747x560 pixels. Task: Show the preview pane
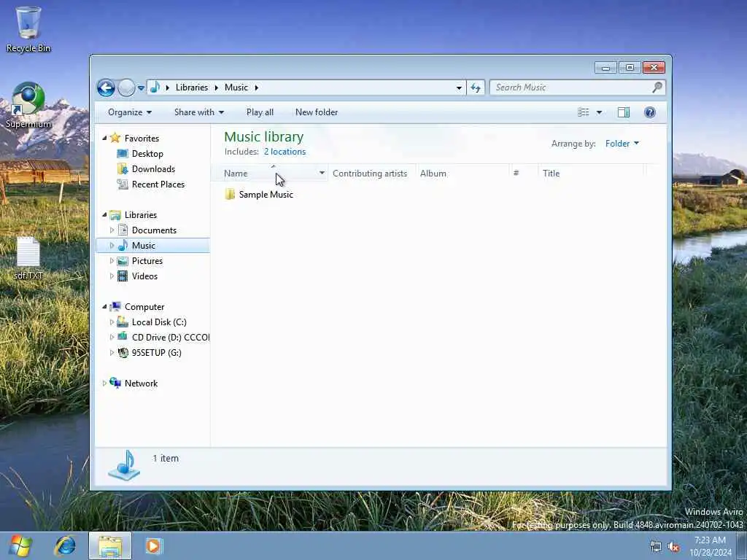[624, 112]
